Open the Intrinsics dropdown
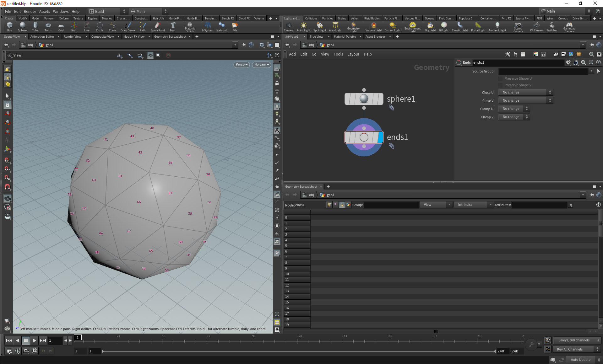This screenshot has height=364, width=603. point(473,205)
